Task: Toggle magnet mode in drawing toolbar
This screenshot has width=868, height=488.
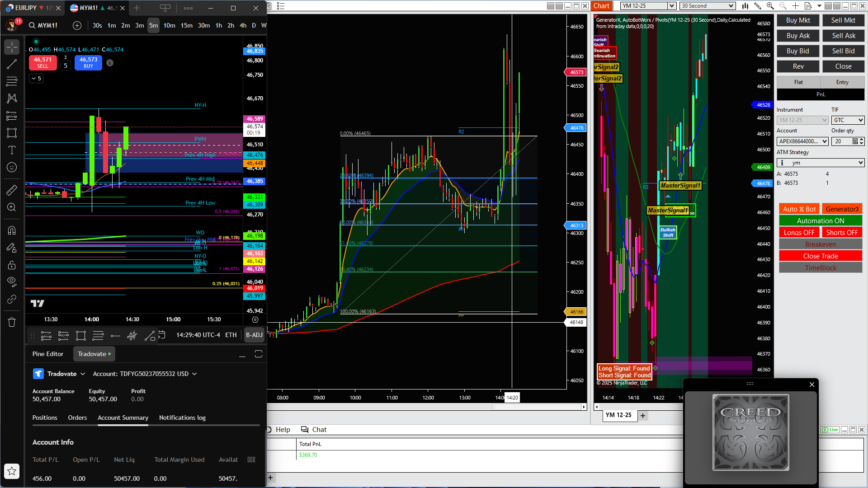Action: 12,230
